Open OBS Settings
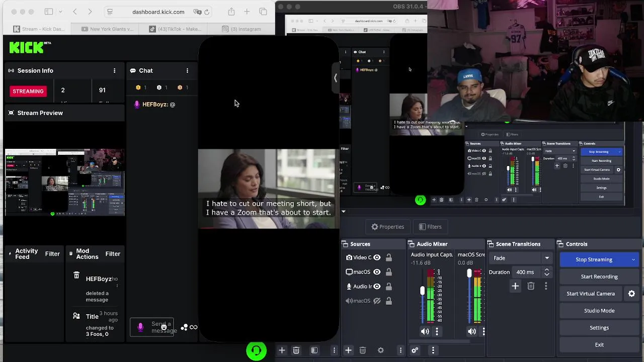Image resolution: width=644 pixels, height=362 pixels. [599, 328]
